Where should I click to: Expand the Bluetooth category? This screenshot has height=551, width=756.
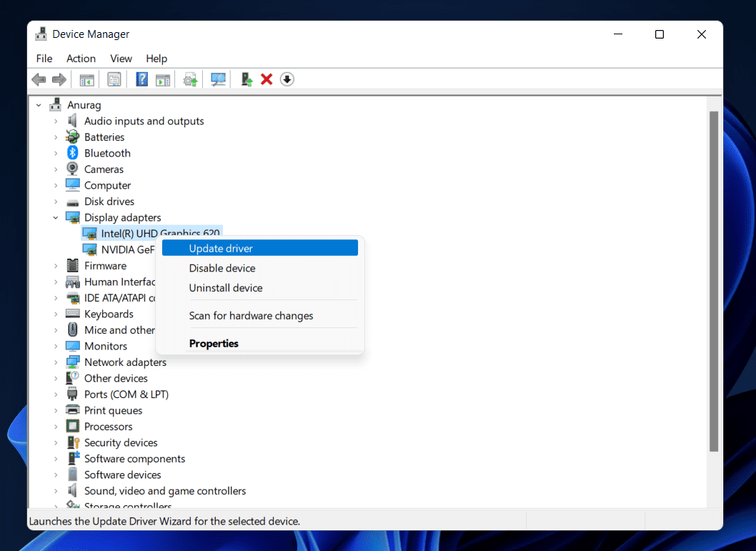tap(56, 154)
